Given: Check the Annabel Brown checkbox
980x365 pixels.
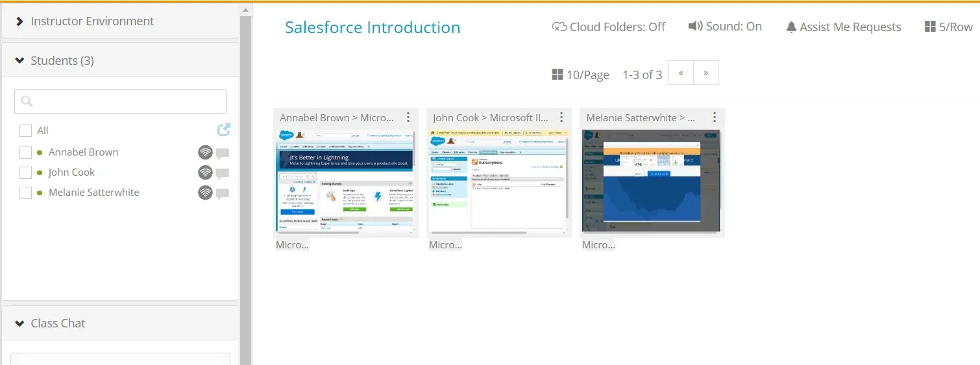Looking at the screenshot, I should coord(25,152).
